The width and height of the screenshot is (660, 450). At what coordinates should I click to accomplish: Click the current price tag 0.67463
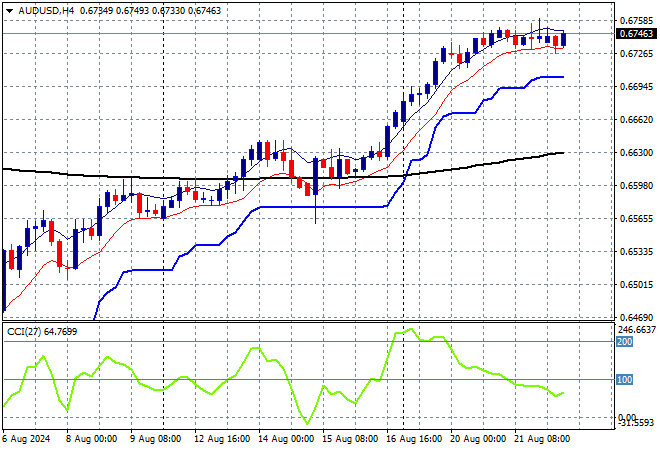[637, 33]
